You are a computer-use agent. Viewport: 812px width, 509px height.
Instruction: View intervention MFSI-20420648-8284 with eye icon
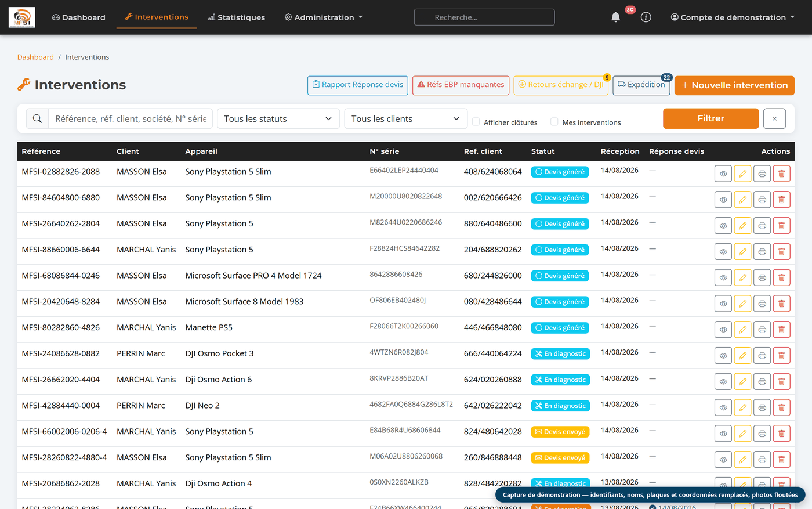point(723,304)
